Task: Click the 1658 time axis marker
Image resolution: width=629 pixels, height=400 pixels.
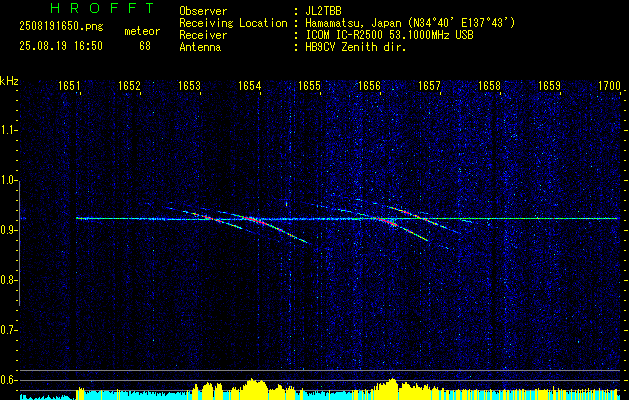Action: tap(489, 85)
